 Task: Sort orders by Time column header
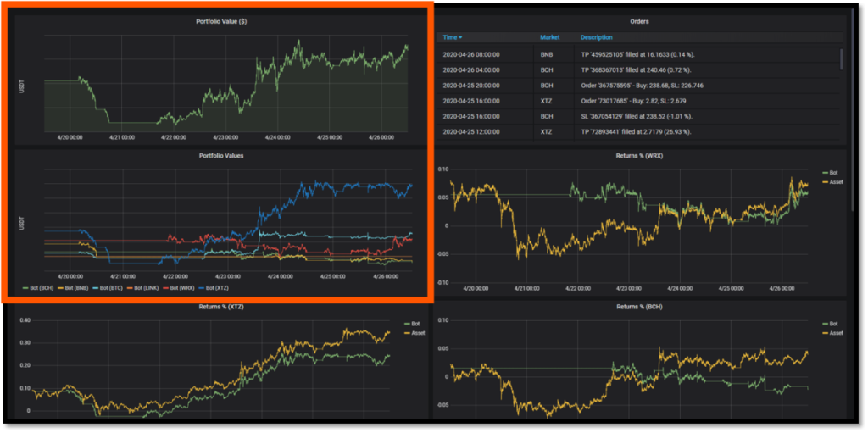click(452, 37)
